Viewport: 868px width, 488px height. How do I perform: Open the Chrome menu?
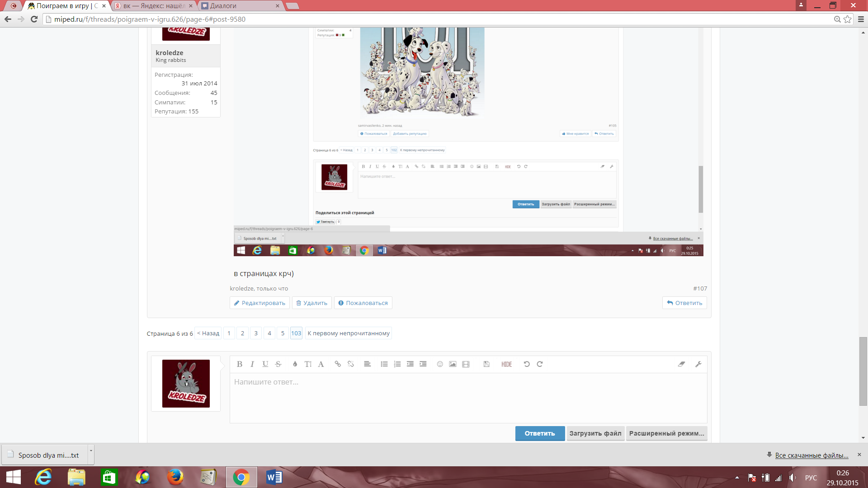861,19
